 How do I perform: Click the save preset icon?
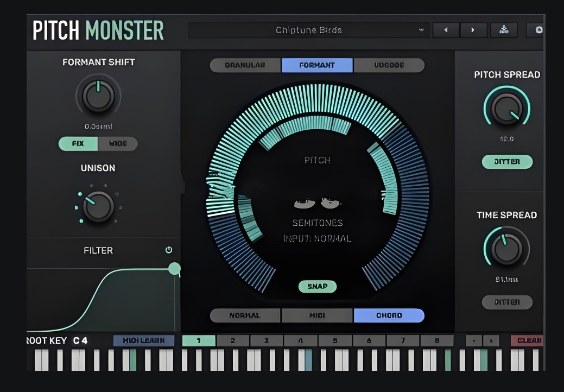pyautogui.click(x=504, y=30)
